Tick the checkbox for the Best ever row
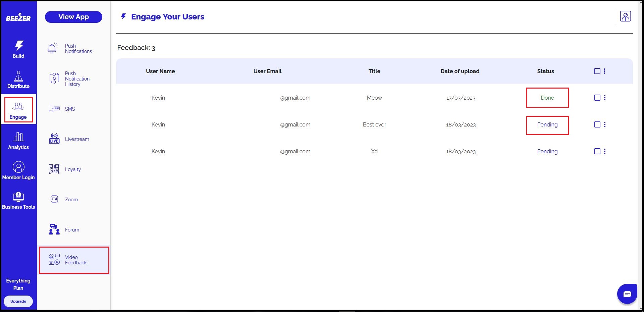The height and width of the screenshot is (312, 644). pyautogui.click(x=597, y=124)
